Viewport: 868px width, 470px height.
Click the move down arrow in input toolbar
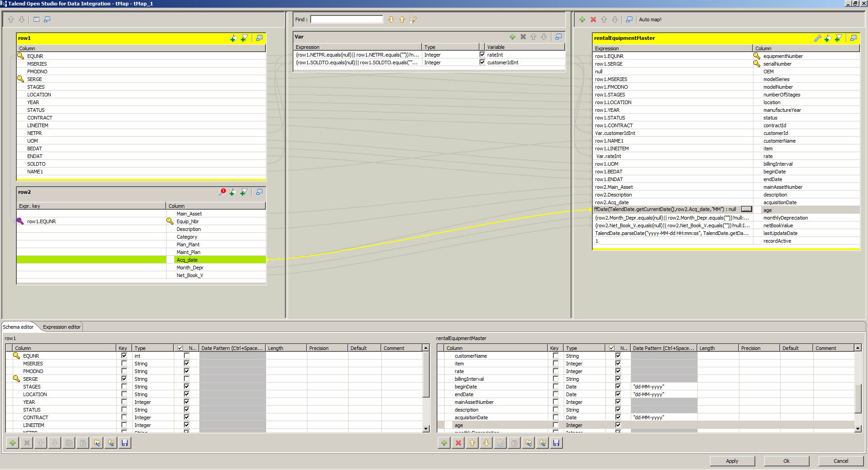[x=22, y=19]
